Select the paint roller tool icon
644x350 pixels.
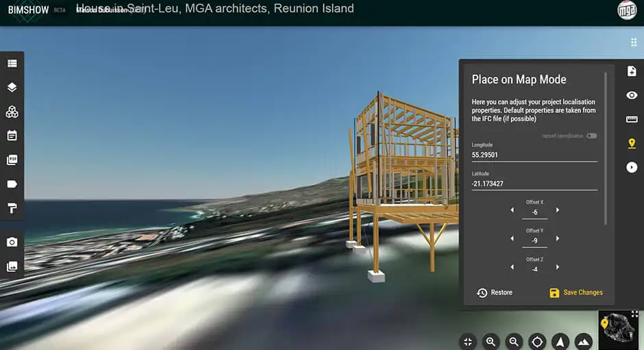click(x=12, y=208)
